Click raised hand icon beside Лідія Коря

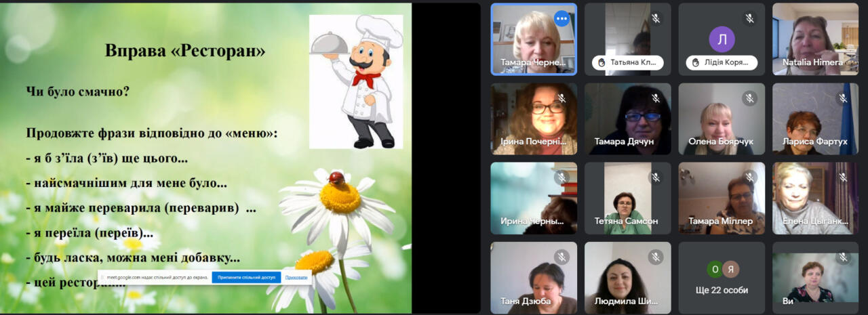coord(694,63)
